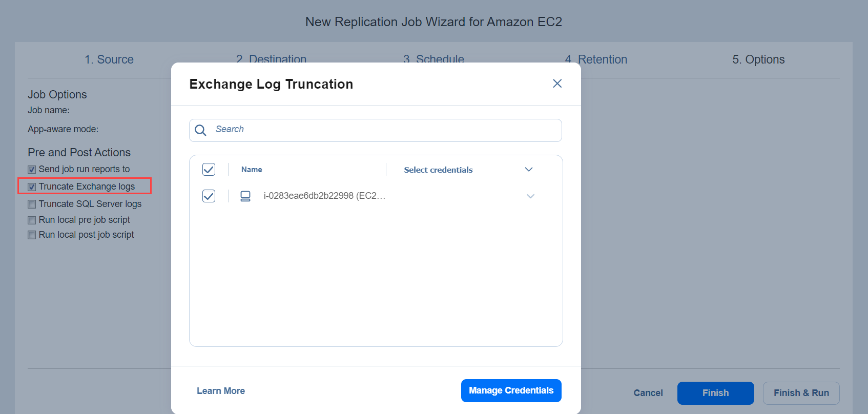
Task: Toggle the select-all checkbox in header
Action: click(209, 170)
